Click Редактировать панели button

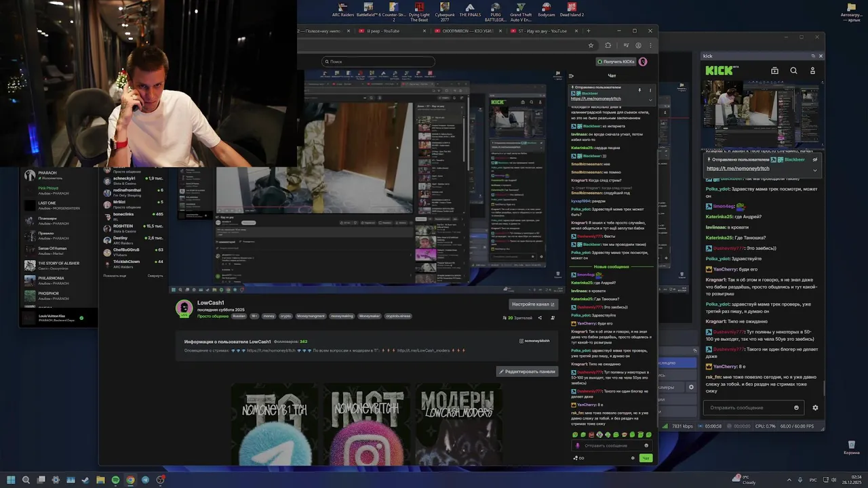(x=527, y=371)
